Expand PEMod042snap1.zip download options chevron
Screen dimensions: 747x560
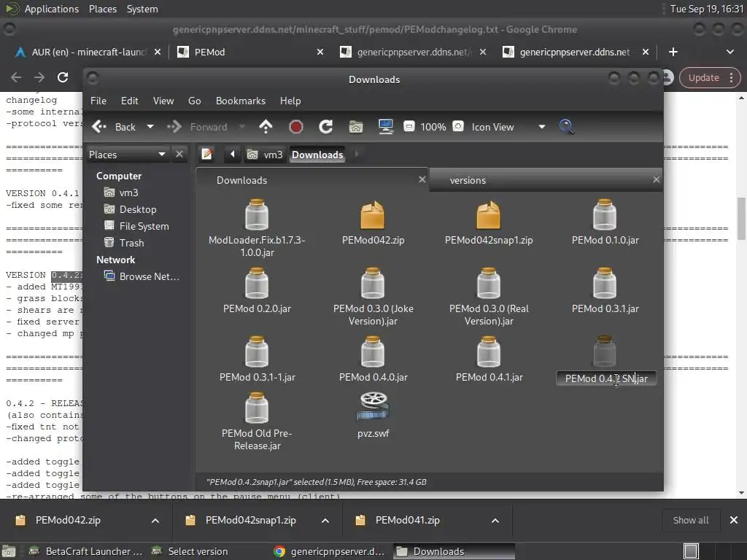[x=325, y=521]
